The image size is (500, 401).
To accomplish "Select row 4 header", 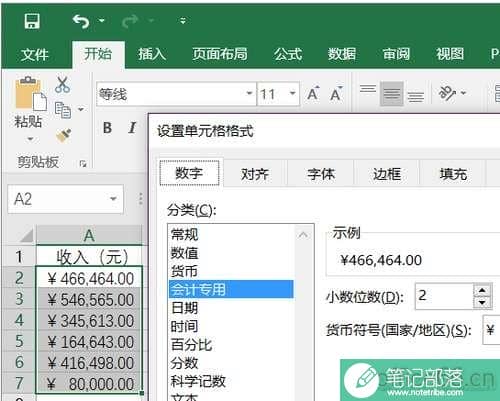I will coord(19,320).
